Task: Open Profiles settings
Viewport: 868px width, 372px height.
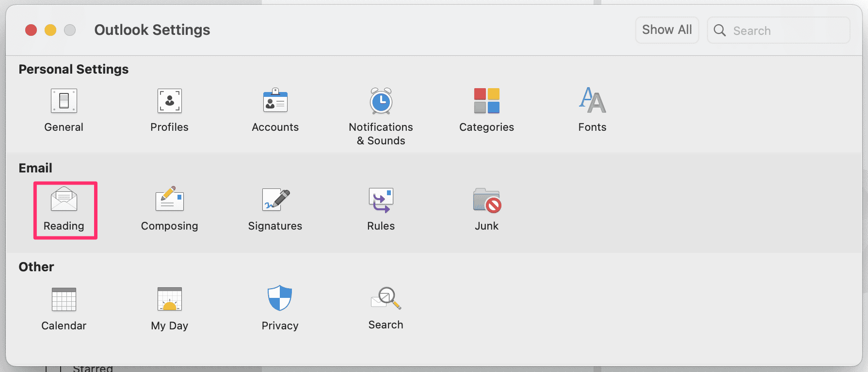Action: pos(169,110)
